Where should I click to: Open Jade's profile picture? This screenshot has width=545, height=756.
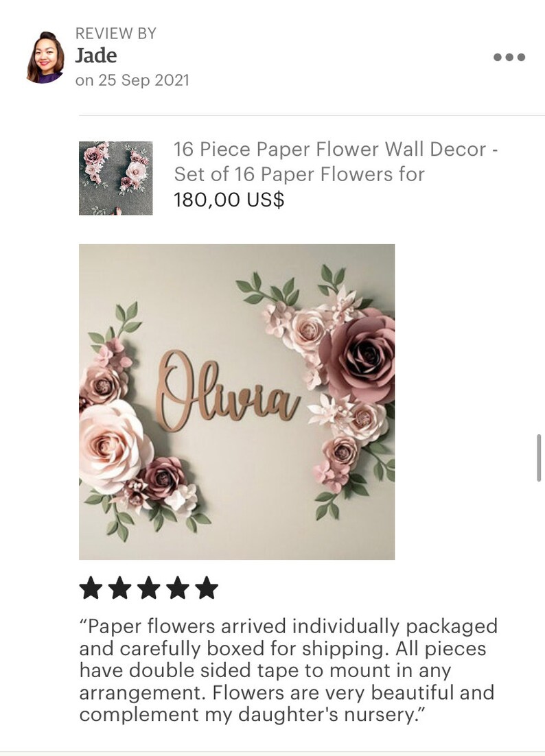(x=46, y=58)
